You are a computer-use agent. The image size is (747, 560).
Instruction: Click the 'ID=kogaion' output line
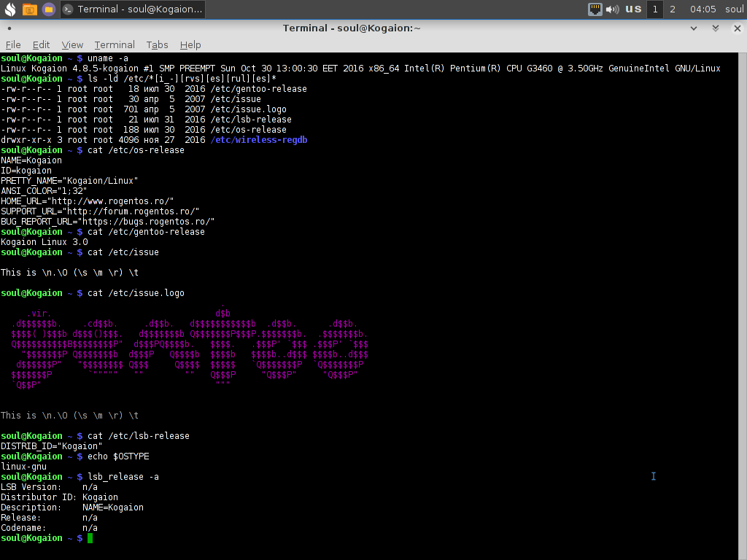click(x=26, y=171)
